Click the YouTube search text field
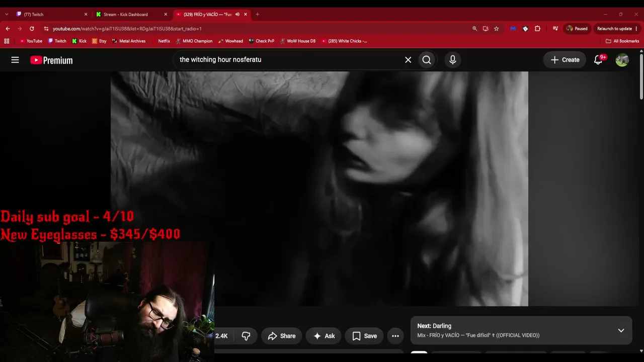Image resolution: width=644 pixels, height=362 pixels. tap(289, 60)
